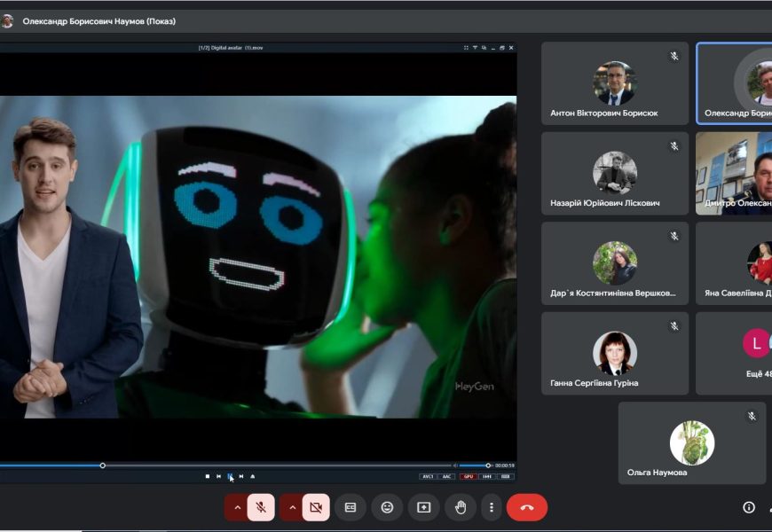Click the next track button in player
Viewport: 772px width, 532px height.
(x=240, y=476)
